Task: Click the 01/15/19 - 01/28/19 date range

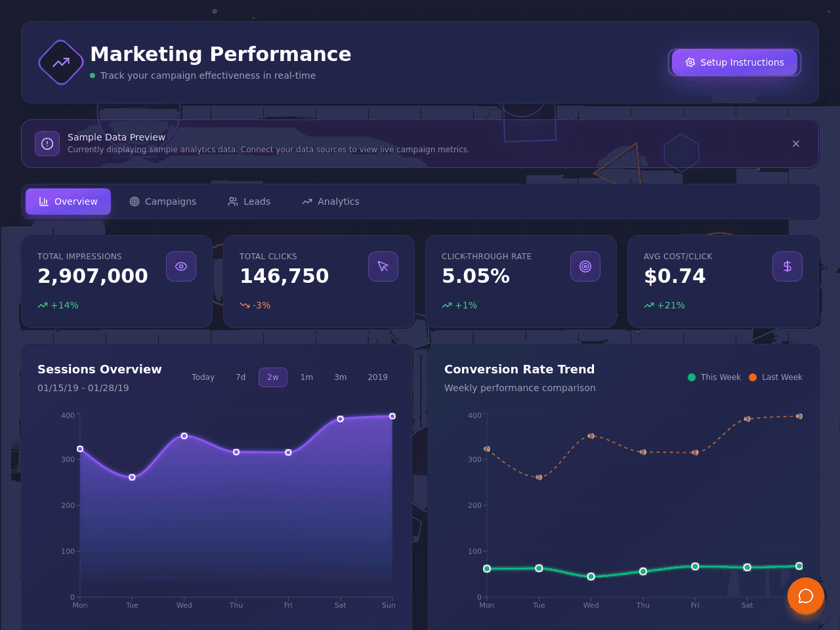Action: tap(83, 388)
